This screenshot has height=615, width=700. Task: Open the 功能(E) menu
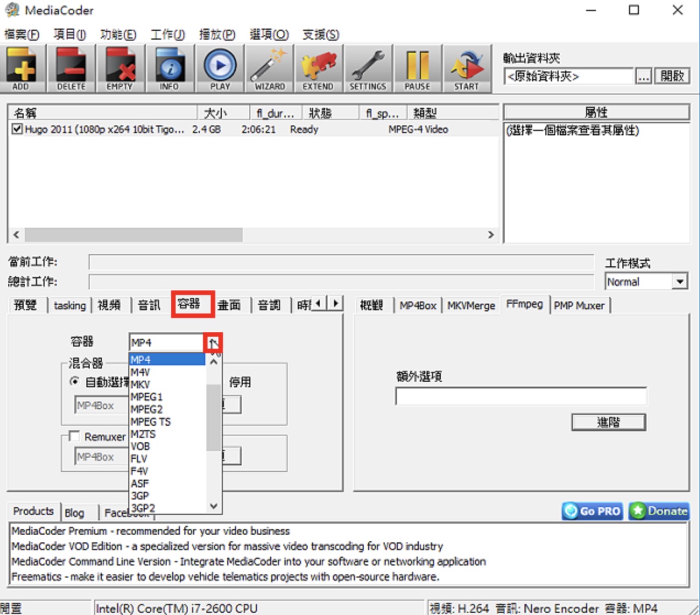point(118,35)
